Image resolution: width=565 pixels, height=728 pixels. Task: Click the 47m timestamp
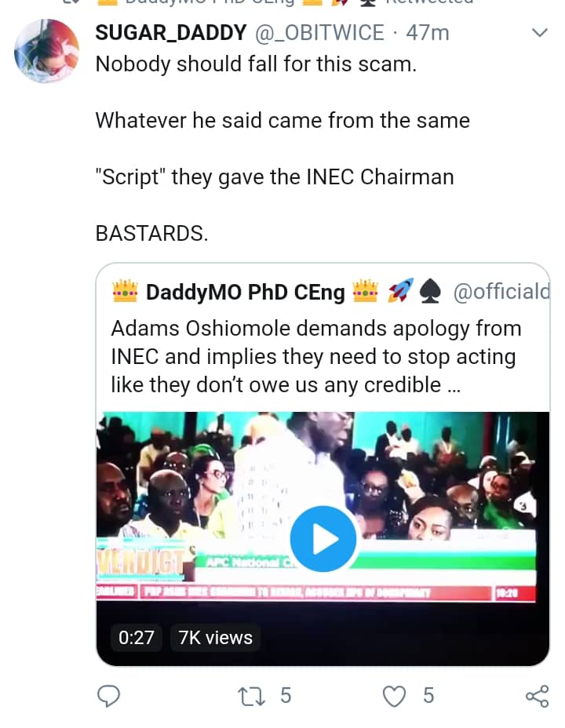427,33
